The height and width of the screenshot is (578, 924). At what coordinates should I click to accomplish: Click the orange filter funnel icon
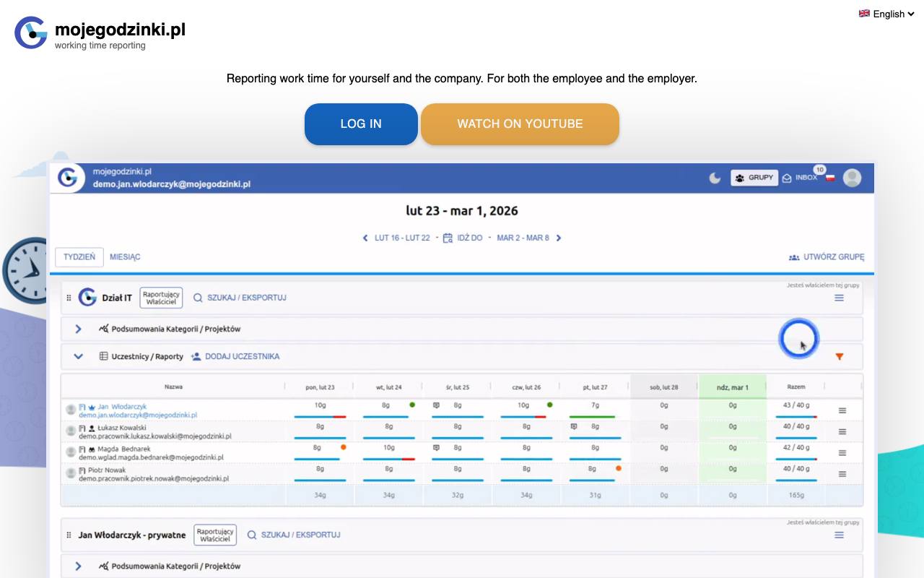coord(839,356)
